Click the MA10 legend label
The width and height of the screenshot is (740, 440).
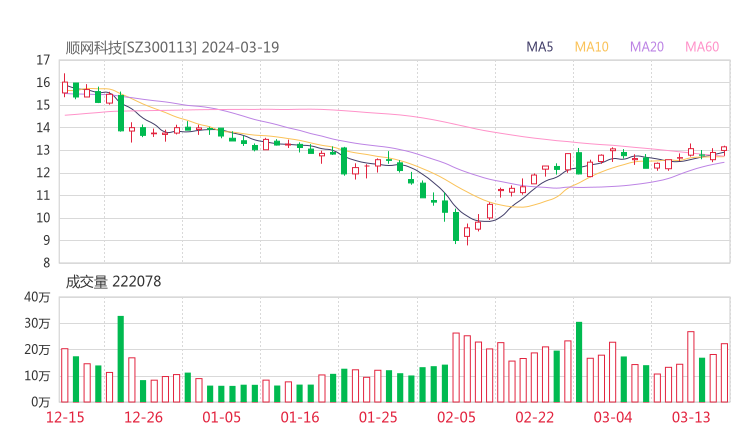point(591,47)
